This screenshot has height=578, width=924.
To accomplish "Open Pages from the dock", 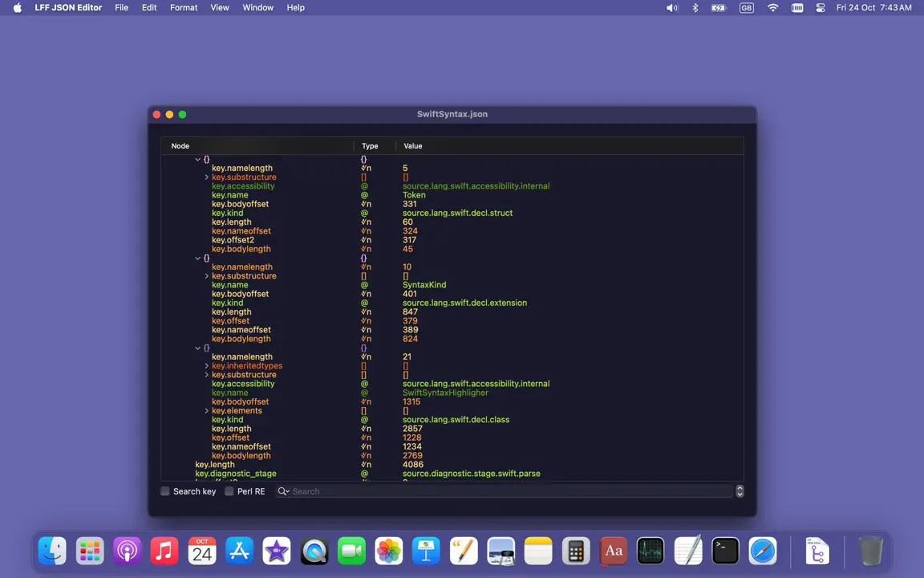I will pyautogui.click(x=464, y=551).
